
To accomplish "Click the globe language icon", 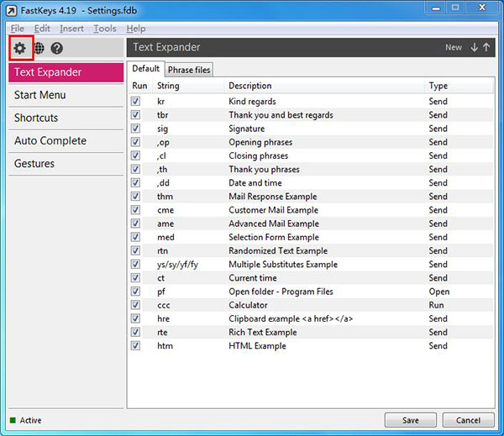I will click(39, 49).
